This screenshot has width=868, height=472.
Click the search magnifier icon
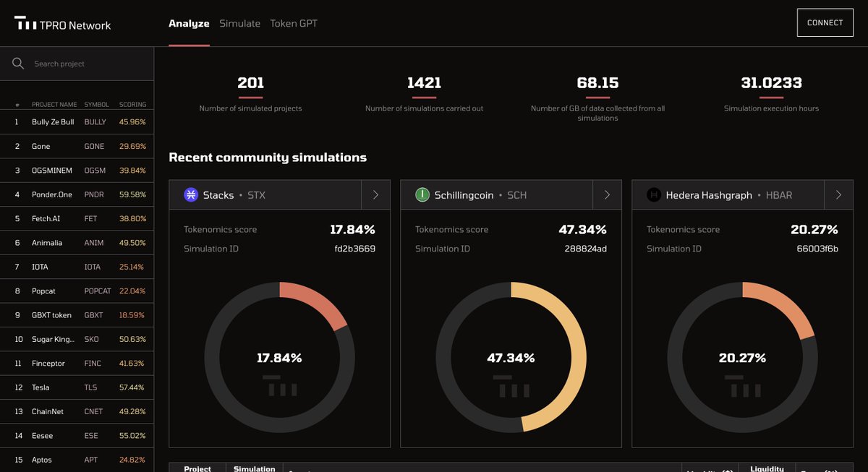pos(18,64)
